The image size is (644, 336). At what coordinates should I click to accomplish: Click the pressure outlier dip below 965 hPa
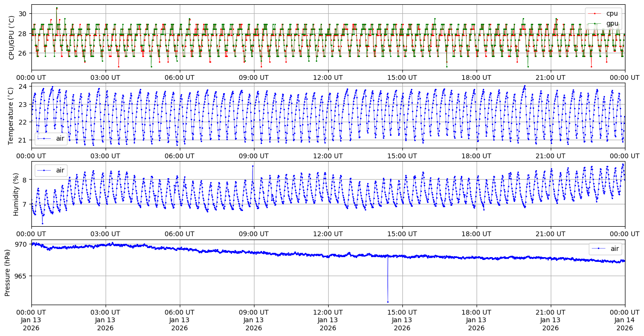click(x=388, y=302)
